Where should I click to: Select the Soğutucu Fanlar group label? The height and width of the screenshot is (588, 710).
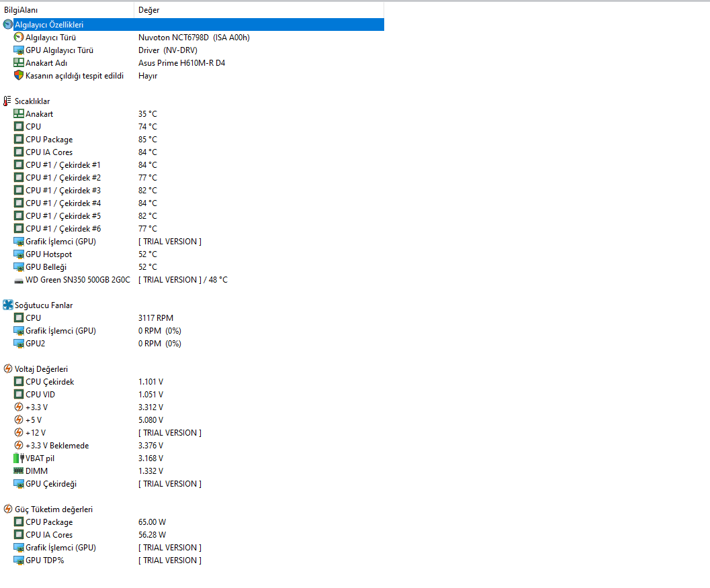pos(44,305)
